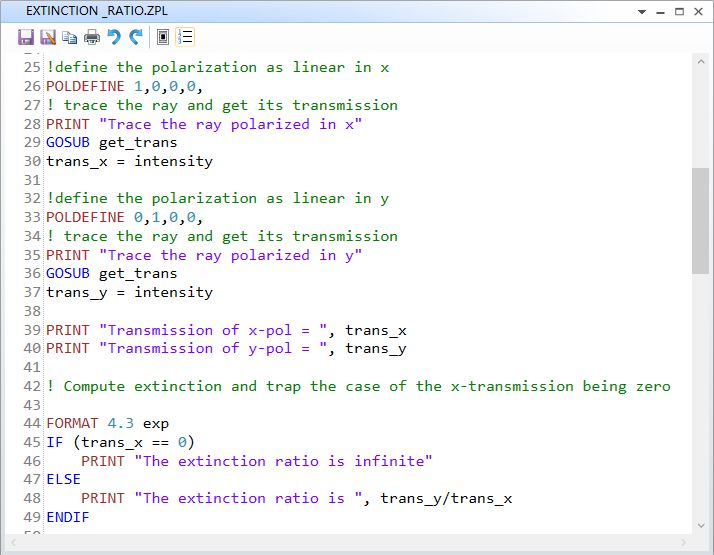Image resolution: width=714 pixels, height=555 pixels.
Task: Copy macro text using the Copy icon
Action: pyautogui.click(x=69, y=37)
